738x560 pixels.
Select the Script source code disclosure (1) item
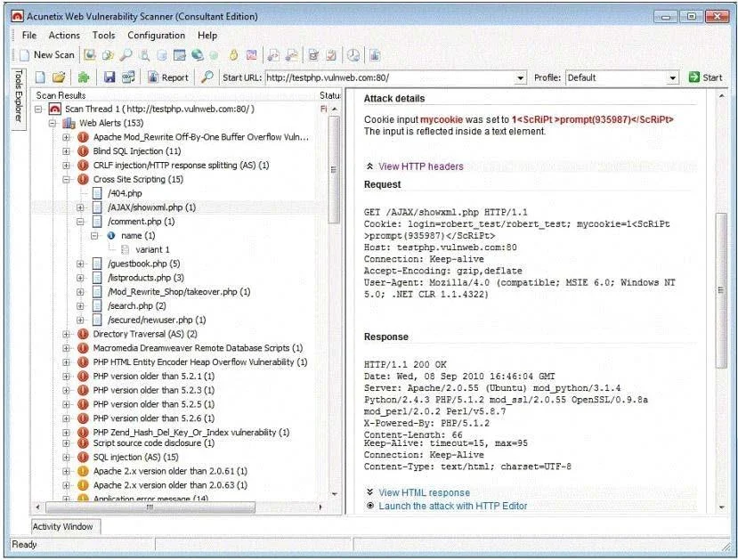[x=154, y=443]
